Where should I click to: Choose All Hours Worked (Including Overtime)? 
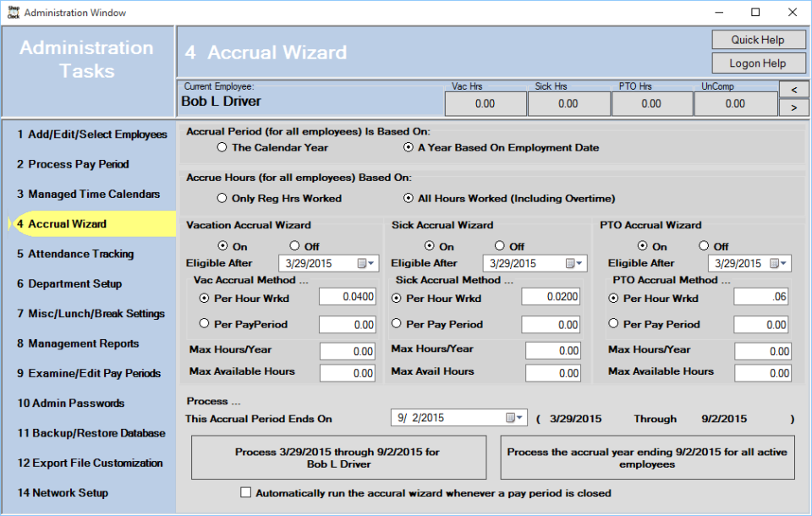(x=408, y=198)
